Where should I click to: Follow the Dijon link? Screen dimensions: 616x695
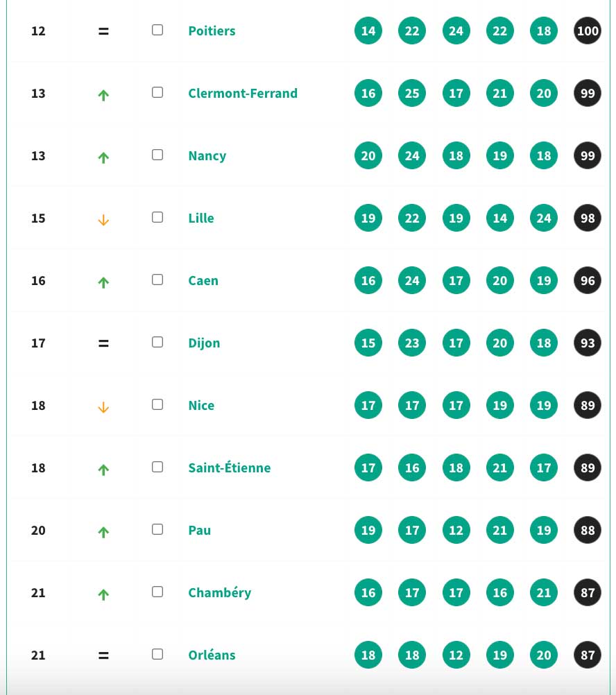click(205, 343)
